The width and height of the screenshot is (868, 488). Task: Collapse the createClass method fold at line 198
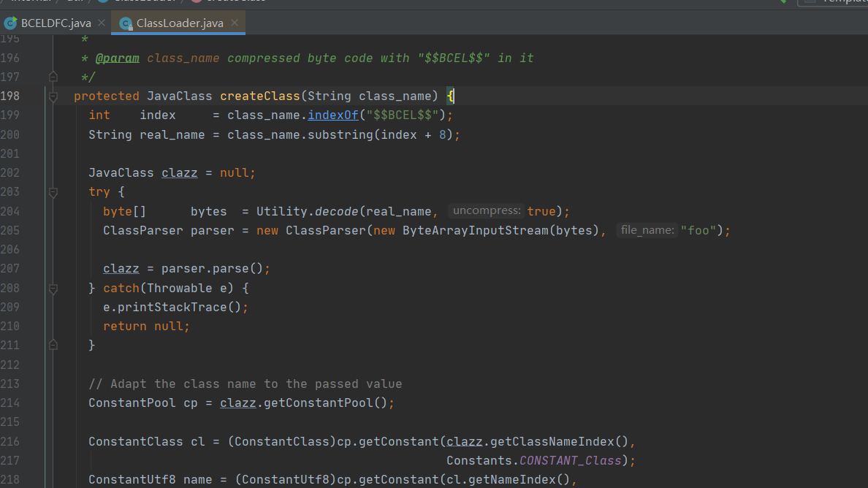(53, 97)
